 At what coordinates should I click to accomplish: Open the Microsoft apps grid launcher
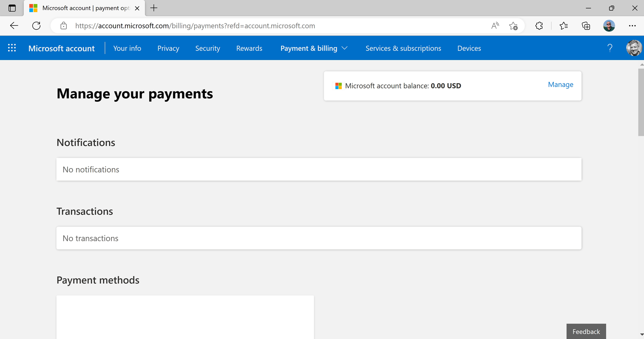[x=12, y=48]
